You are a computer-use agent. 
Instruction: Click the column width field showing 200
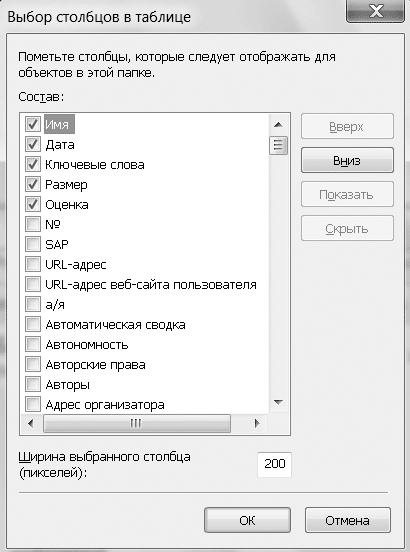275,464
